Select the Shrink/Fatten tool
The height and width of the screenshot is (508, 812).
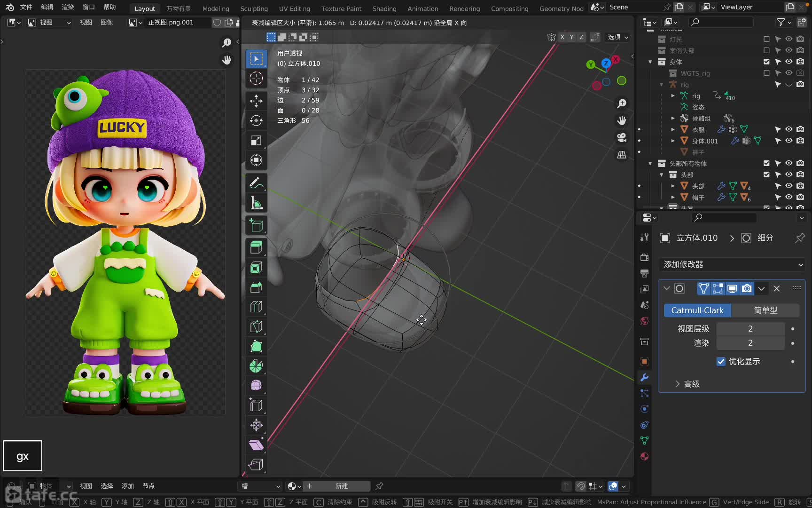(x=256, y=425)
